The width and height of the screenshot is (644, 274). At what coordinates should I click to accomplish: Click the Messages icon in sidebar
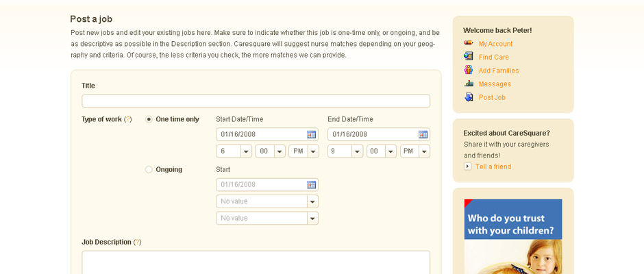coord(469,84)
